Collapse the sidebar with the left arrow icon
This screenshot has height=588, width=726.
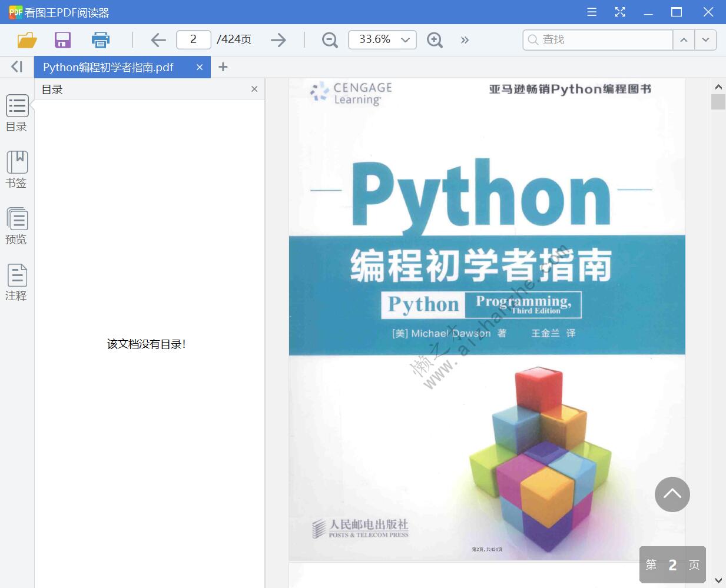click(x=17, y=67)
